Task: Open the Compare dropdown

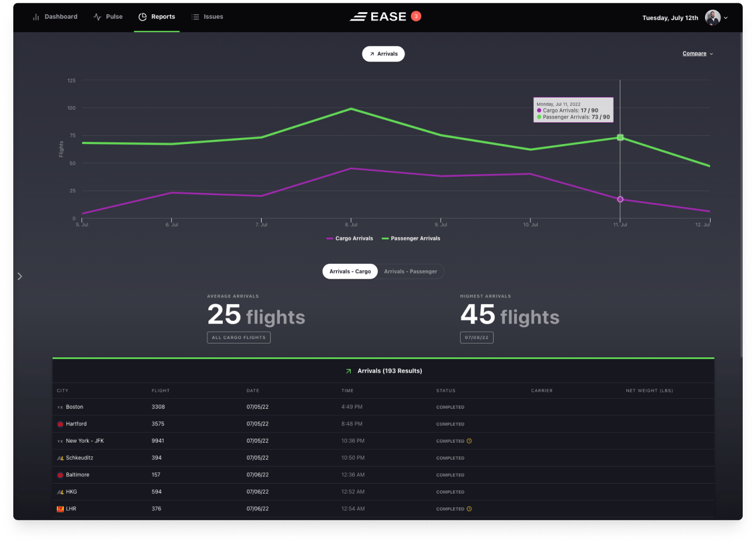Action: (694, 53)
